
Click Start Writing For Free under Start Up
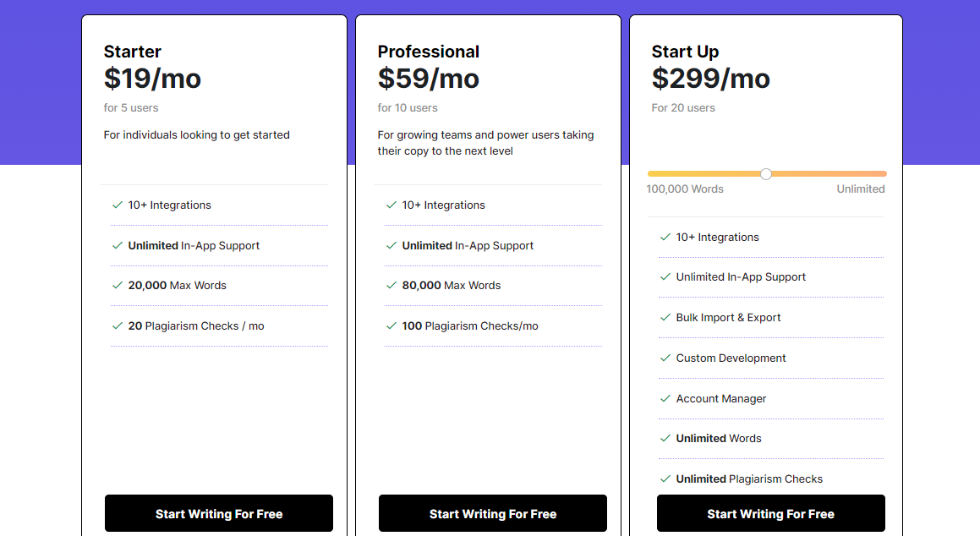(770, 513)
